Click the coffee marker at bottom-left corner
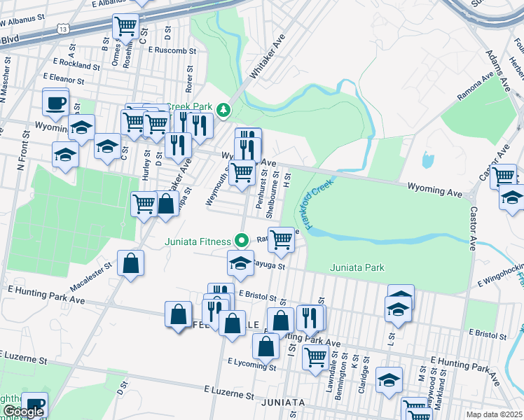Image resolution: width=524 pixels, height=420 pixels. [x=35, y=405]
